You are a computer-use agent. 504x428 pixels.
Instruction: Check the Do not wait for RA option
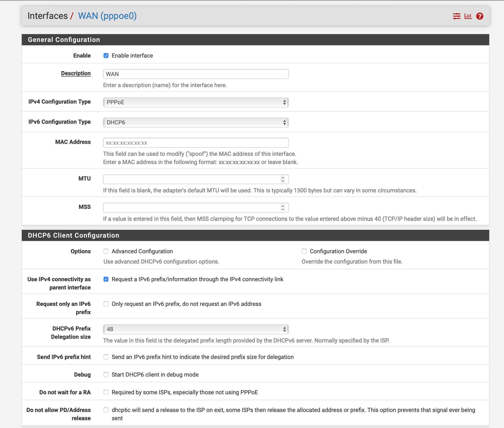[x=106, y=392]
